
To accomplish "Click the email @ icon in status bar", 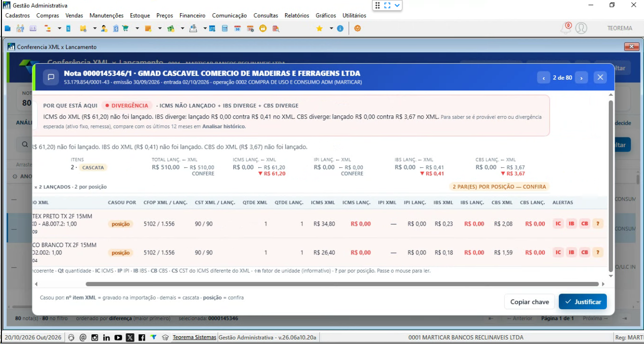I will (83, 338).
